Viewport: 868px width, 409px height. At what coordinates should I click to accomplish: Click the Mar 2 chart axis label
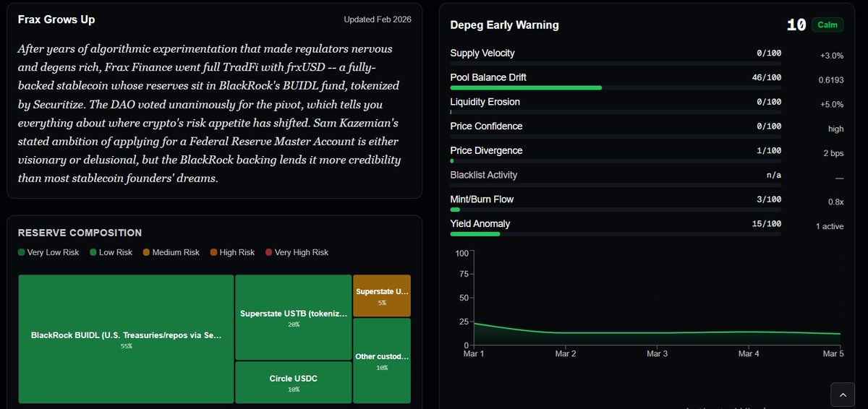pos(565,353)
